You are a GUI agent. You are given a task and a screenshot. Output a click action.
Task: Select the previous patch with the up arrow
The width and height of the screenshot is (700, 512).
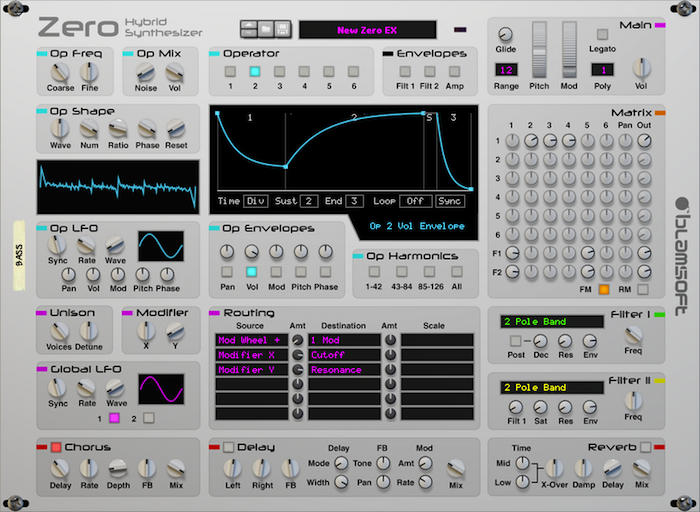click(249, 25)
